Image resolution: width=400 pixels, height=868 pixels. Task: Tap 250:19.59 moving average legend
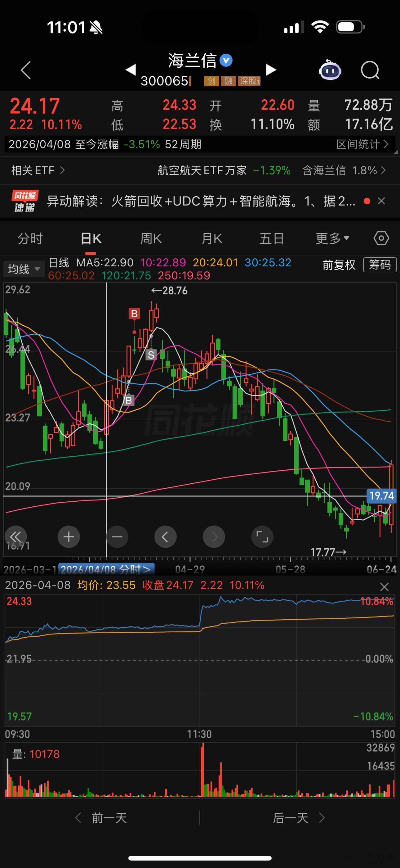pyautogui.click(x=184, y=276)
